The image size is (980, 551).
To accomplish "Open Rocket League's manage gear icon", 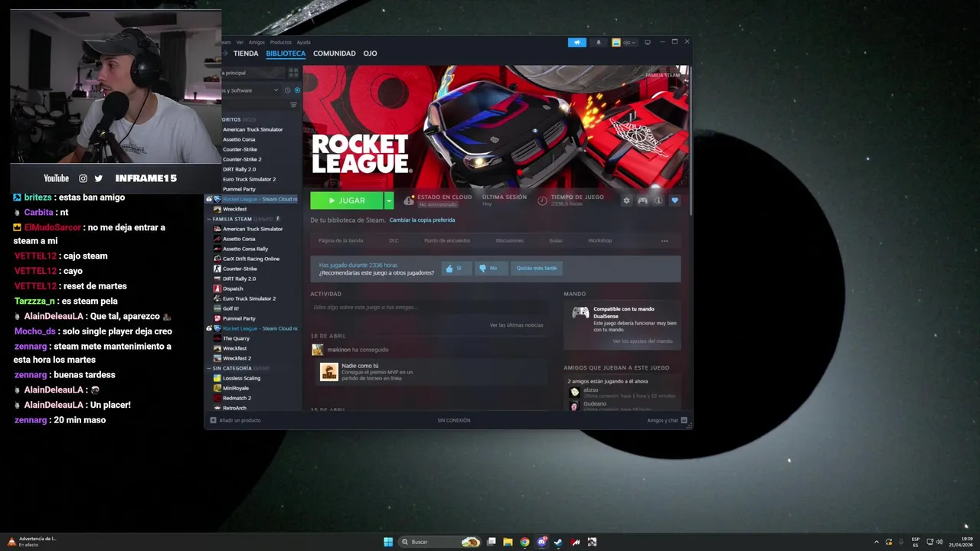I will click(626, 201).
